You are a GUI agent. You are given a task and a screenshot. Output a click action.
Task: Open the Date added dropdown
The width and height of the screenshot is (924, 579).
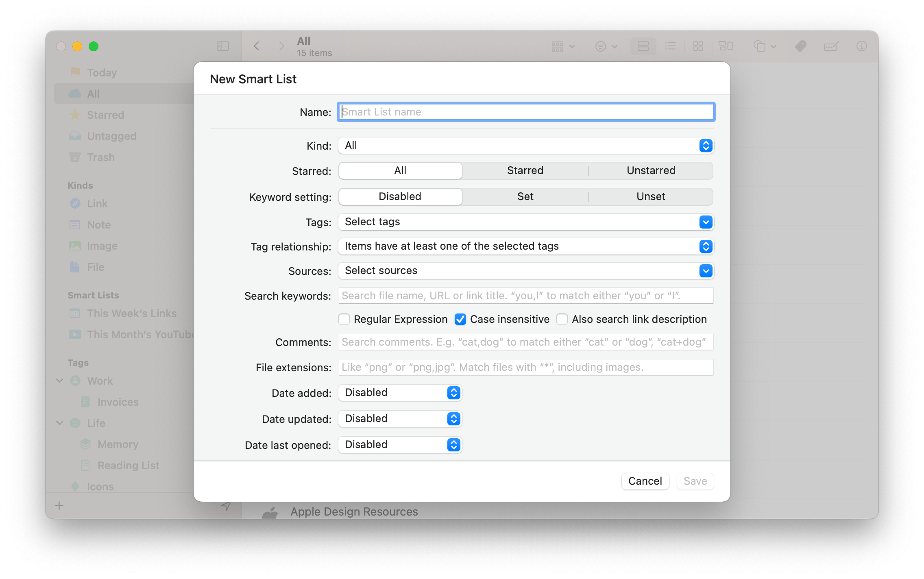point(400,393)
